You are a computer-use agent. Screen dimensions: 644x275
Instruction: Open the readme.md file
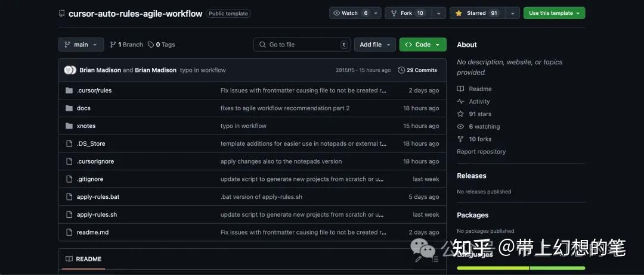[92, 232]
